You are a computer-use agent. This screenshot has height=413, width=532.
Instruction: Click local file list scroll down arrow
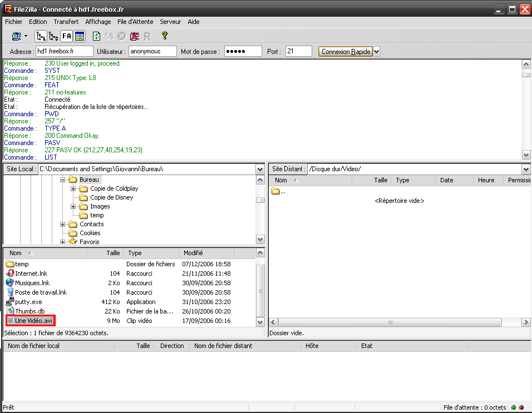pyautogui.click(x=260, y=322)
